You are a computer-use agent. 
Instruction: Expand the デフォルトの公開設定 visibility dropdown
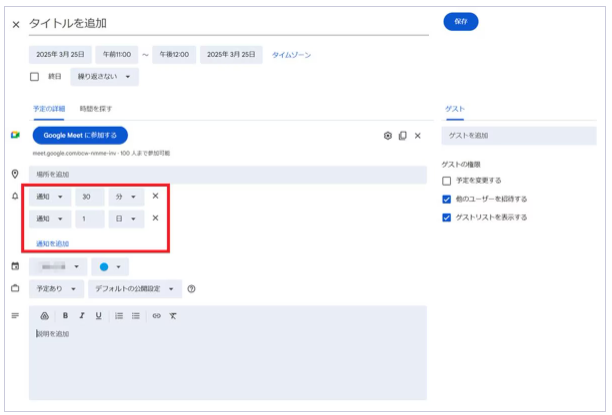click(134, 289)
